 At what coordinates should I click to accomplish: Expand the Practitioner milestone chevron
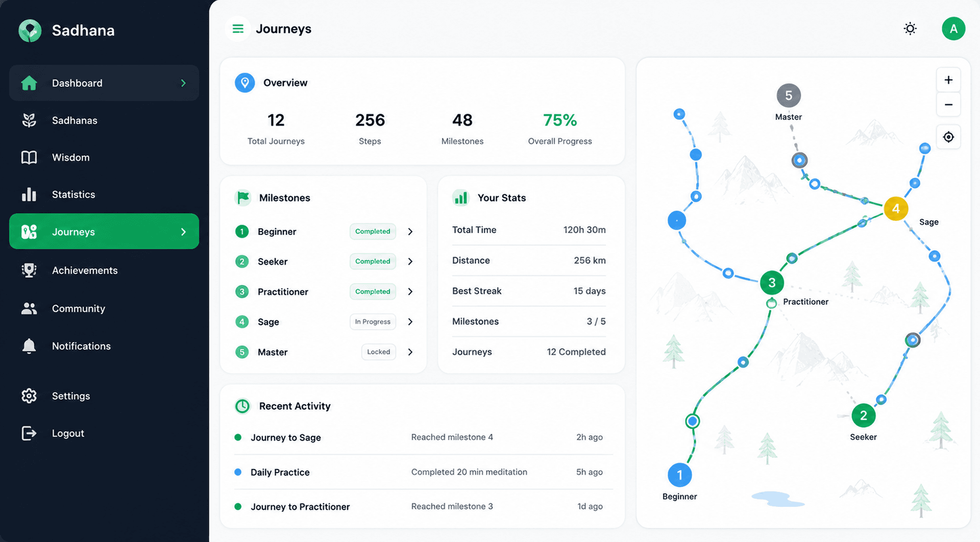(x=410, y=291)
